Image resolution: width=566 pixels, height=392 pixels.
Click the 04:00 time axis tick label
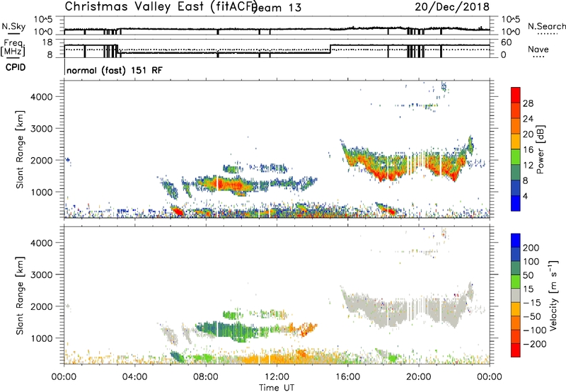(135, 377)
